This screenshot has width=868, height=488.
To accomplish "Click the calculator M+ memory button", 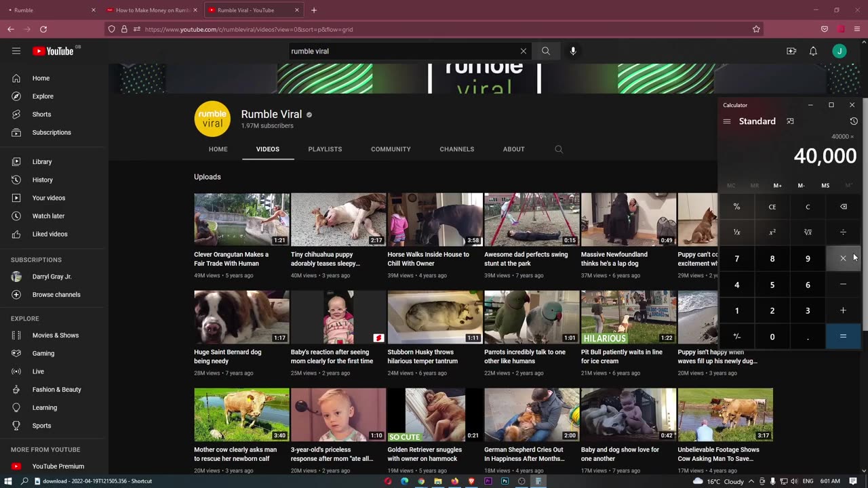I will point(778,186).
